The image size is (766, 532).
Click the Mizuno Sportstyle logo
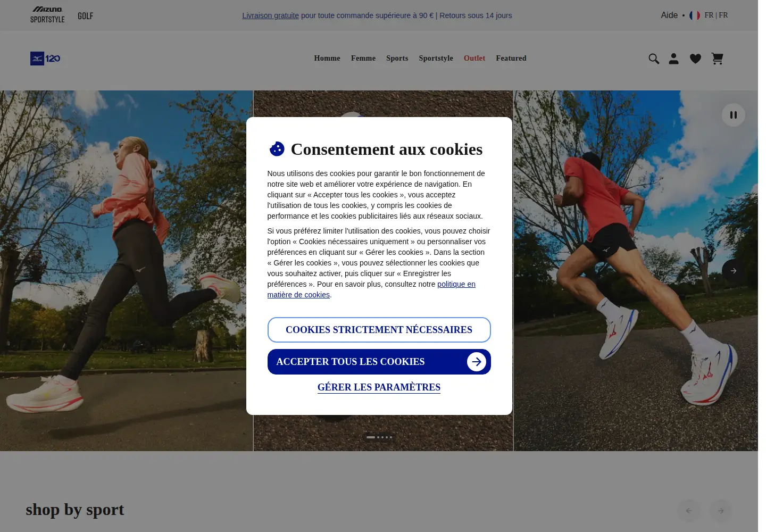pyautogui.click(x=47, y=15)
